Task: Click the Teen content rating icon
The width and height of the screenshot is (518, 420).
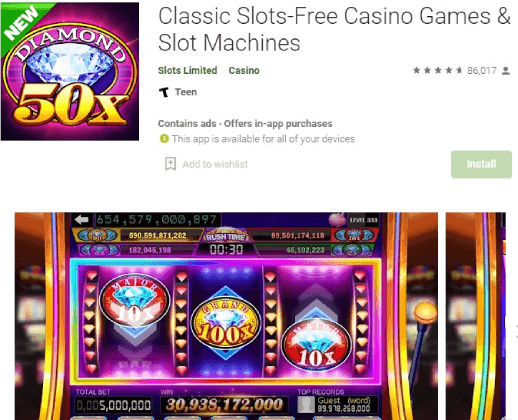Action: click(x=164, y=92)
